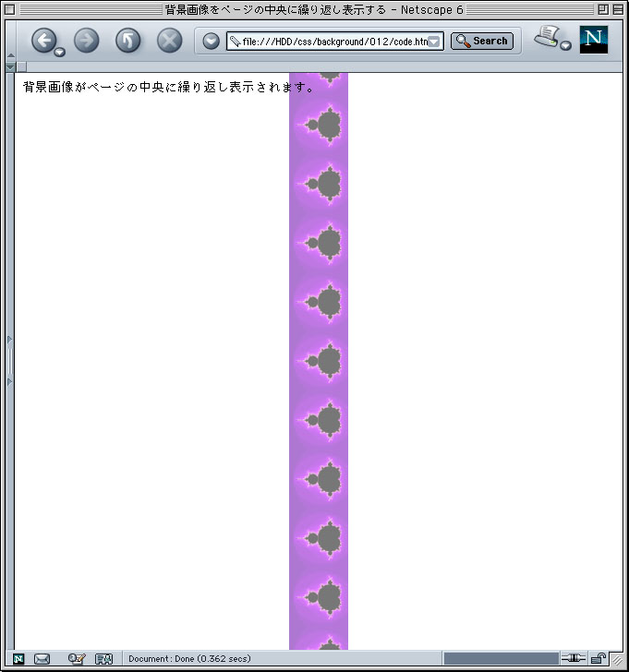Open the URL history dropdown arrow
Viewport: 629px width, 672px height.
pos(434,42)
